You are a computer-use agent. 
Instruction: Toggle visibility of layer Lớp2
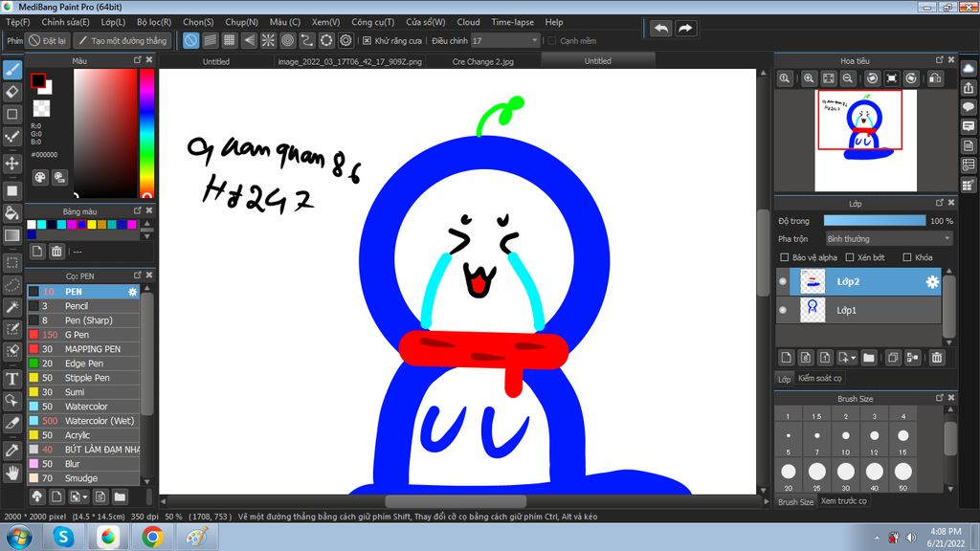tap(783, 282)
